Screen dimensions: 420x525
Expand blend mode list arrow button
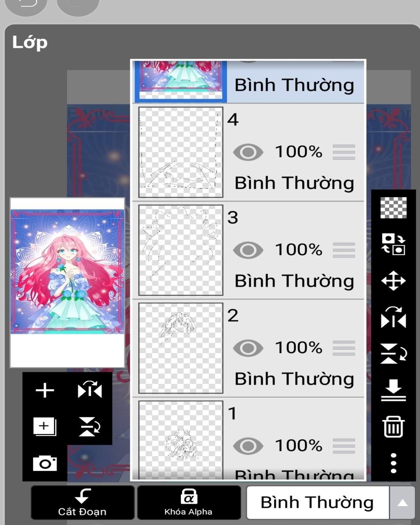point(402,503)
